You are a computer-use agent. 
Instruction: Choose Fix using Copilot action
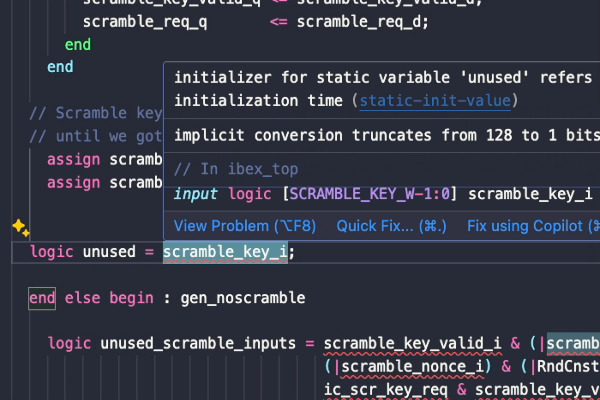[x=533, y=226]
